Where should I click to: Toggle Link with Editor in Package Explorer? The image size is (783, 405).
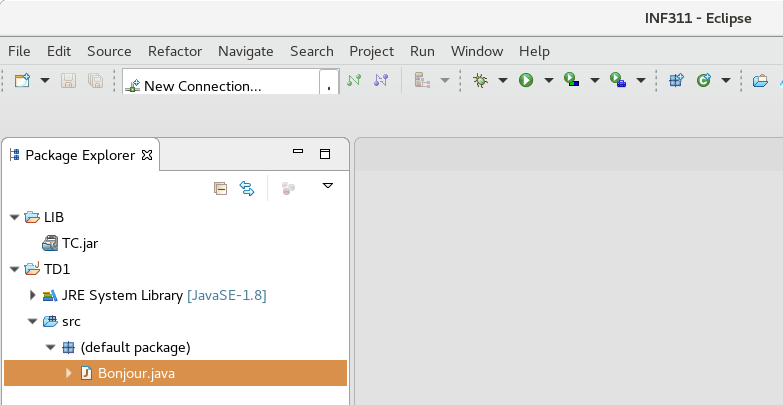[x=247, y=187]
